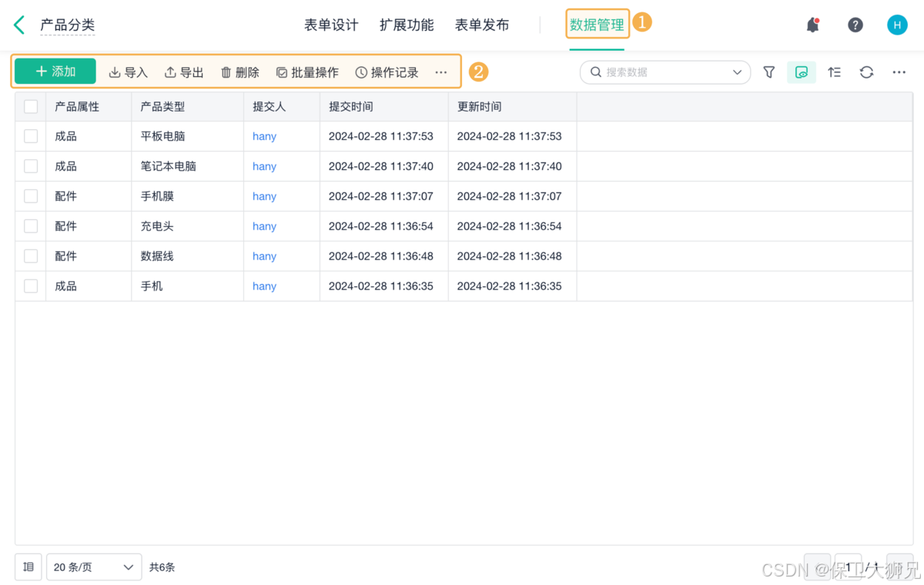Screen dimensions: 924x585
Task: Click the row height icon at bottom left
Action: [x=28, y=567]
